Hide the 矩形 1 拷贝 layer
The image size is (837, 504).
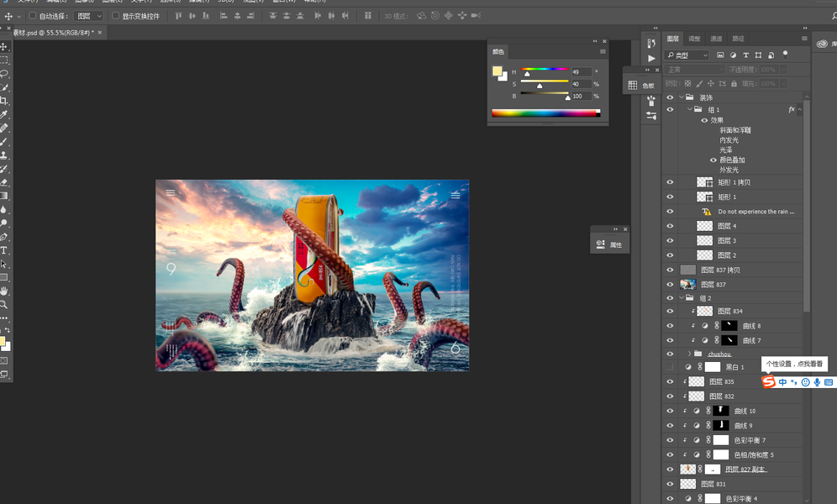(670, 182)
